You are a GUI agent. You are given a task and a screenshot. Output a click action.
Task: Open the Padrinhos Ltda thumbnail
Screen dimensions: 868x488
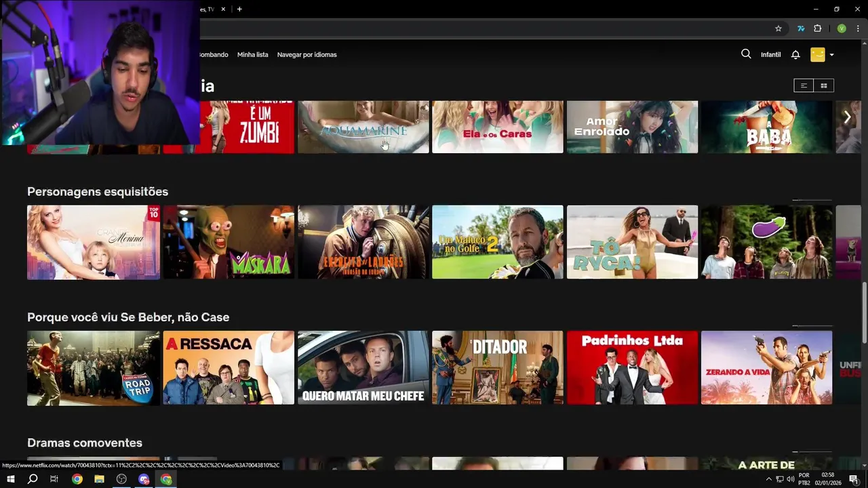(632, 368)
